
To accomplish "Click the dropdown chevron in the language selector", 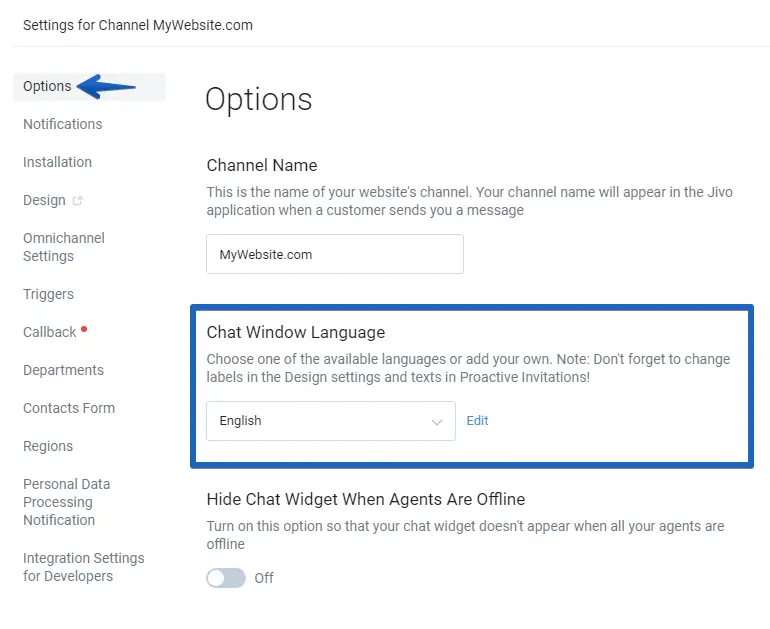I will pos(437,422).
